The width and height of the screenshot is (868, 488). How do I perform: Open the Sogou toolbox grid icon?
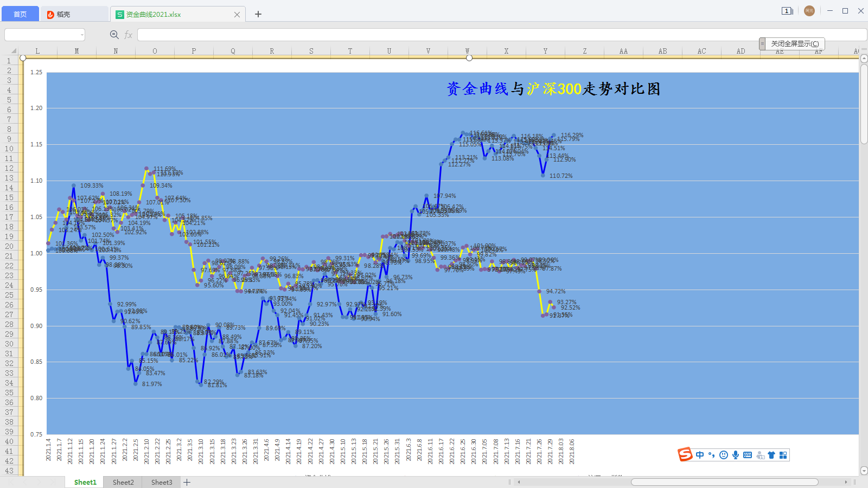783,455
